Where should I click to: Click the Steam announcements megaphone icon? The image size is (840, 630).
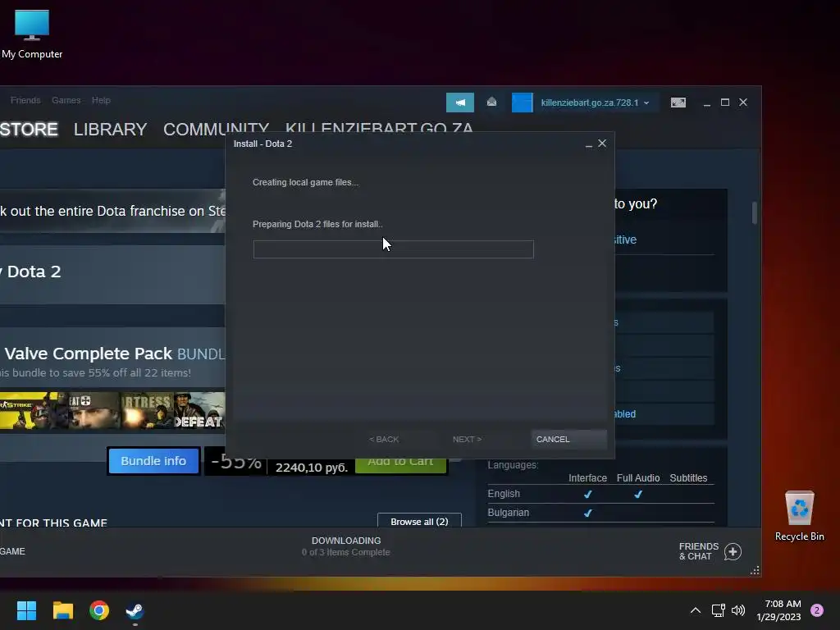459,103
